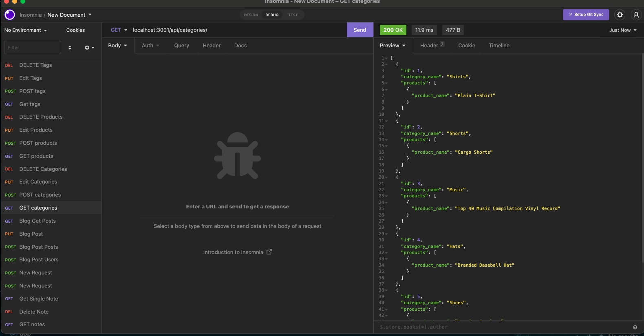Image resolution: width=644 pixels, height=336 pixels.
Task: Open the Cookies manager
Action: pyautogui.click(x=76, y=30)
